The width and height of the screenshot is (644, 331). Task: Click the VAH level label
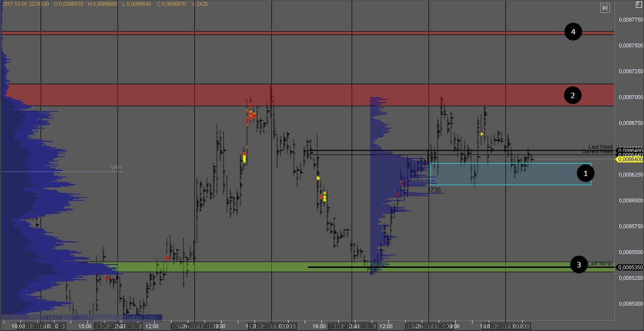(116, 167)
